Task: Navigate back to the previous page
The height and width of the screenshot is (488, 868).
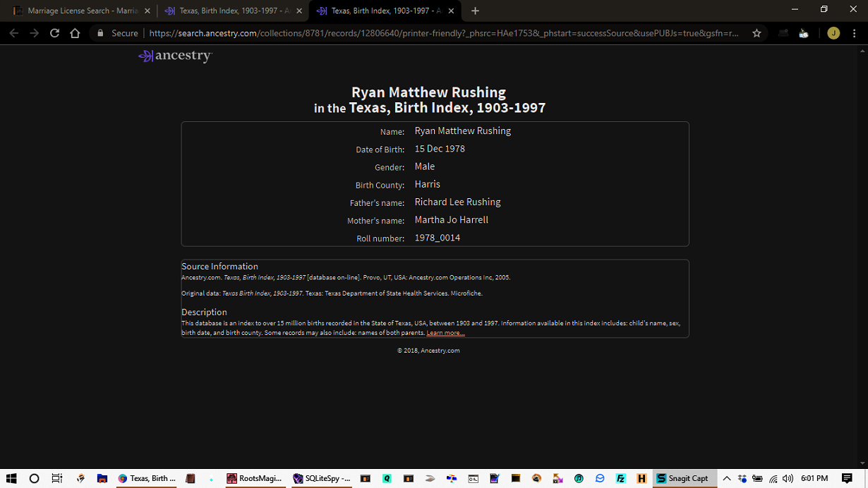Action: tap(13, 33)
